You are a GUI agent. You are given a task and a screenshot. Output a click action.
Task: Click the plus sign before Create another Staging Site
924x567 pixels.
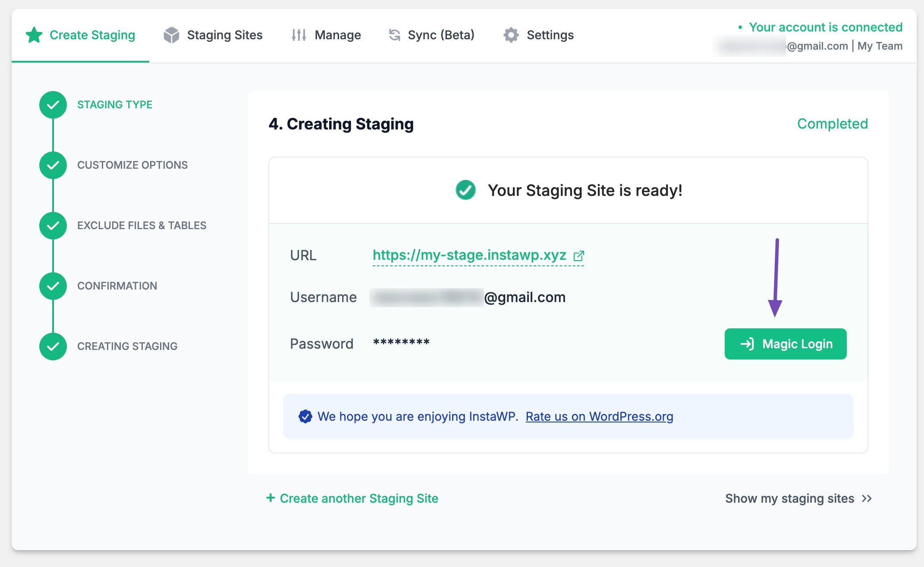[270, 498]
